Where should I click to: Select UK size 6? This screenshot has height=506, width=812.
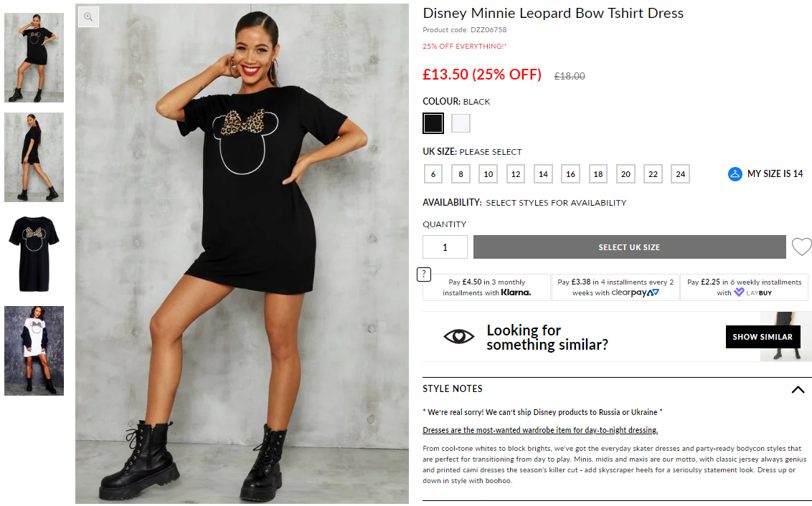pos(433,174)
